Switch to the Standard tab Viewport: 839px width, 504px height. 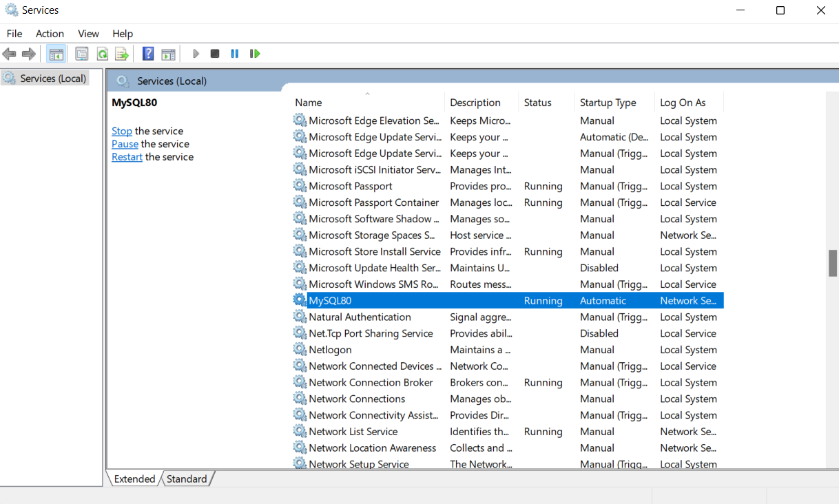click(x=187, y=479)
